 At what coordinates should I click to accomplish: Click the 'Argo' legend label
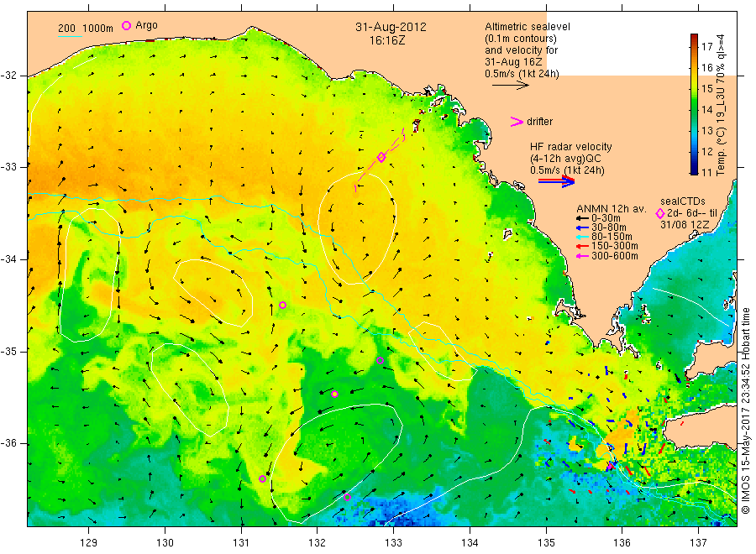146,25
